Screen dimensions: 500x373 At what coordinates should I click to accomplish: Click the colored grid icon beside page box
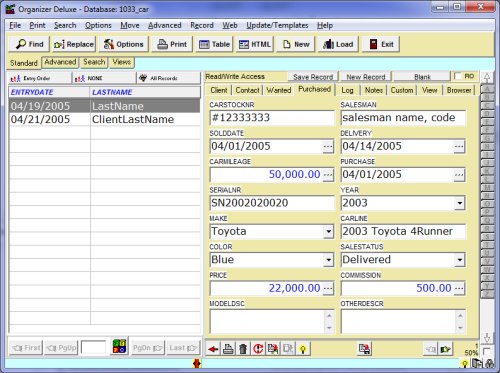[x=119, y=347]
